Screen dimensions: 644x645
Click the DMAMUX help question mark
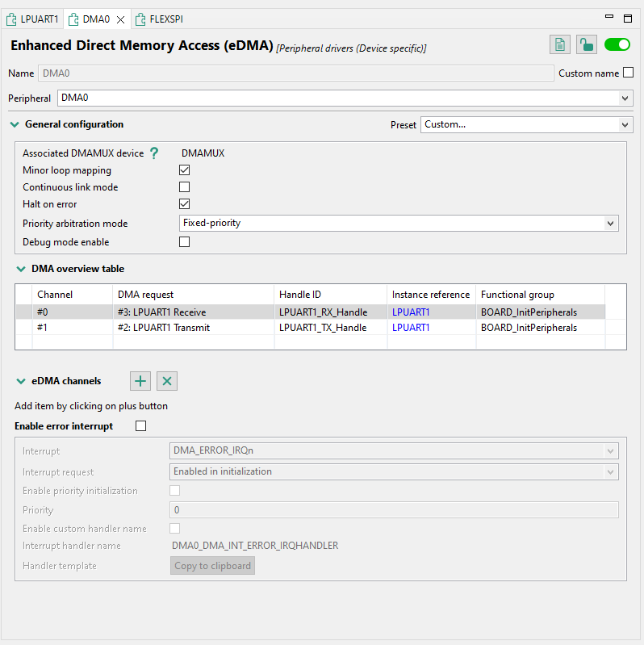tap(154, 153)
